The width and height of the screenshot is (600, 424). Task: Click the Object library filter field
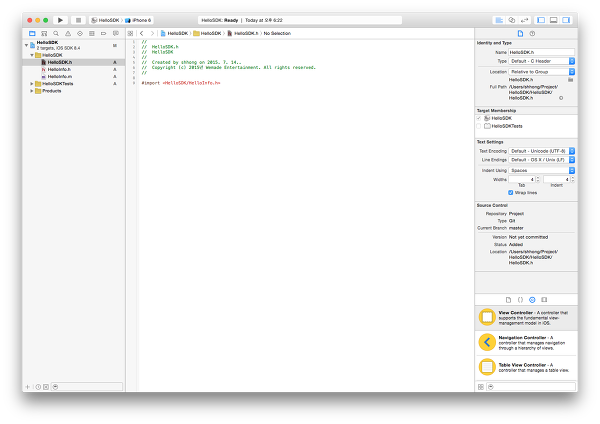point(531,387)
